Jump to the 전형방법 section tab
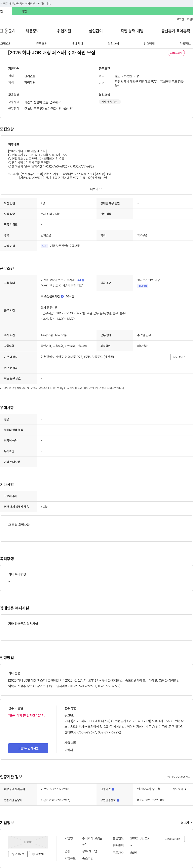 point(149,44)
